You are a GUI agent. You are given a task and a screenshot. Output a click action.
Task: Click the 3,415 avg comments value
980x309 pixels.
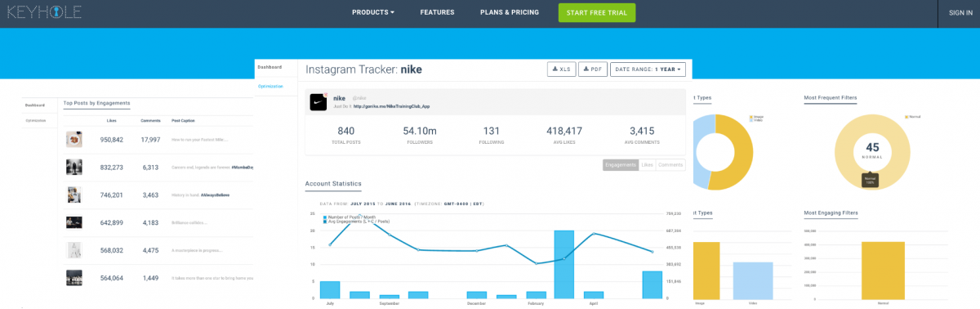[x=642, y=131]
